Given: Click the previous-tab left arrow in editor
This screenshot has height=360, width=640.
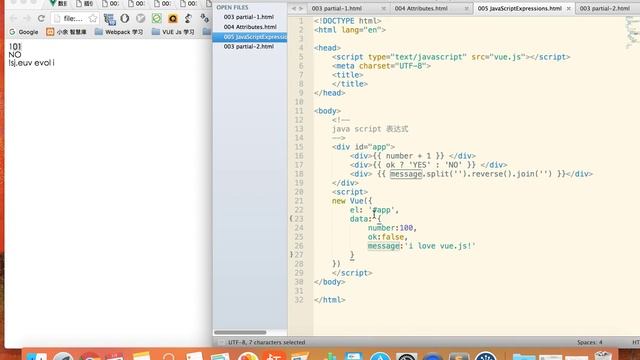Looking at the screenshot, I should coord(293,9).
